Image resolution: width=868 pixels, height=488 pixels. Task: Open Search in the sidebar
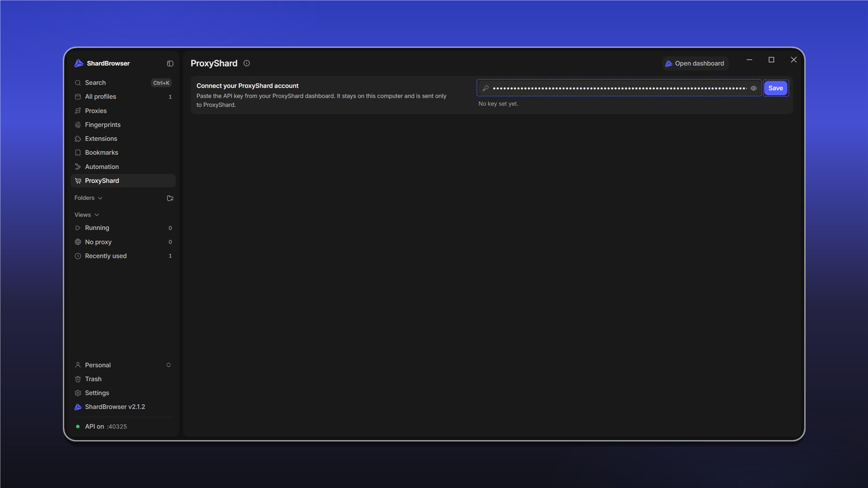click(123, 83)
